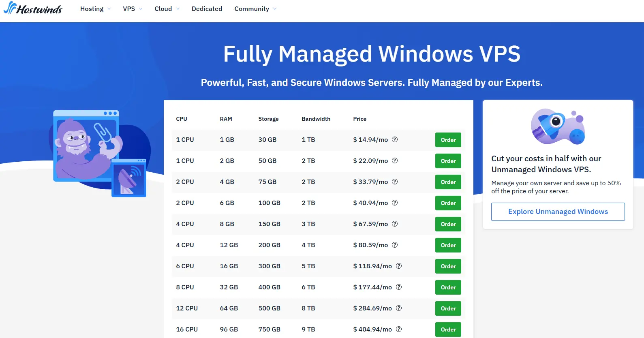
Task: Order the 4 CPU 12 GB plan
Action: 448,245
